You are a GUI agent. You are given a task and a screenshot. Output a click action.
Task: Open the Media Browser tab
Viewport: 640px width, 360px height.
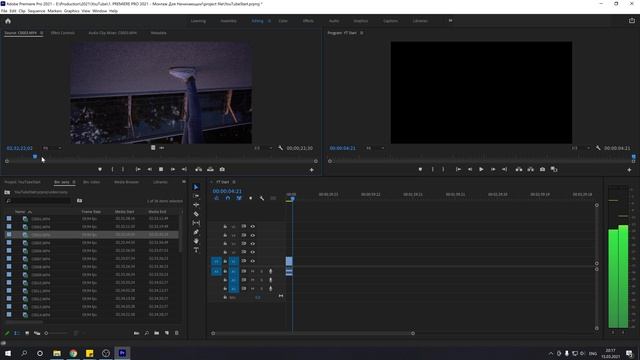click(x=127, y=182)
